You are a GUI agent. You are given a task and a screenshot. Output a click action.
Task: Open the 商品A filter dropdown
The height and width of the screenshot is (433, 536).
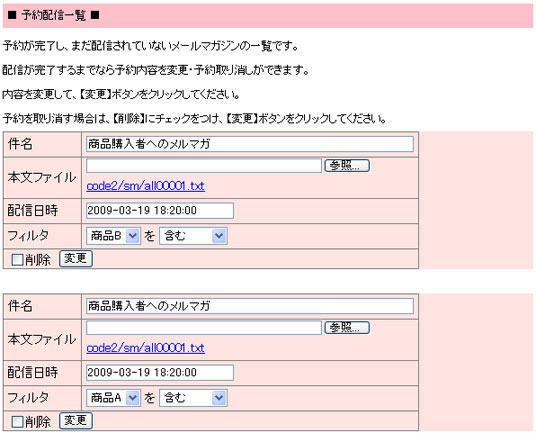point(113,398)
